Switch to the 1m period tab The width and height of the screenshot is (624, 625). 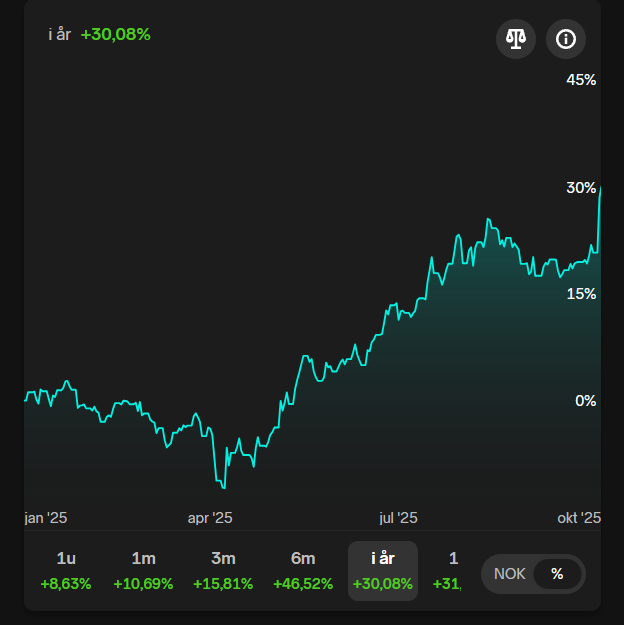tap(143, 571)
